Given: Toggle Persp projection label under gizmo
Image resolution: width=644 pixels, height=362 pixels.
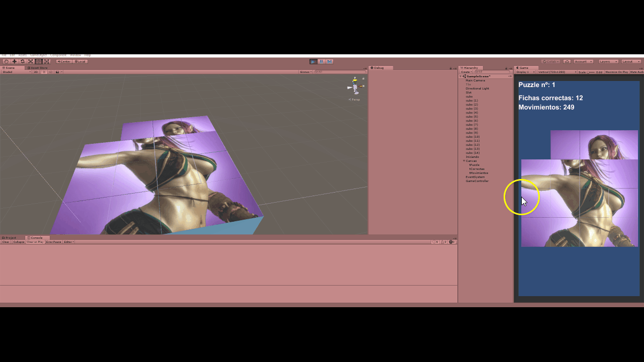Looking at the screenshot, I should coord(355,100).
